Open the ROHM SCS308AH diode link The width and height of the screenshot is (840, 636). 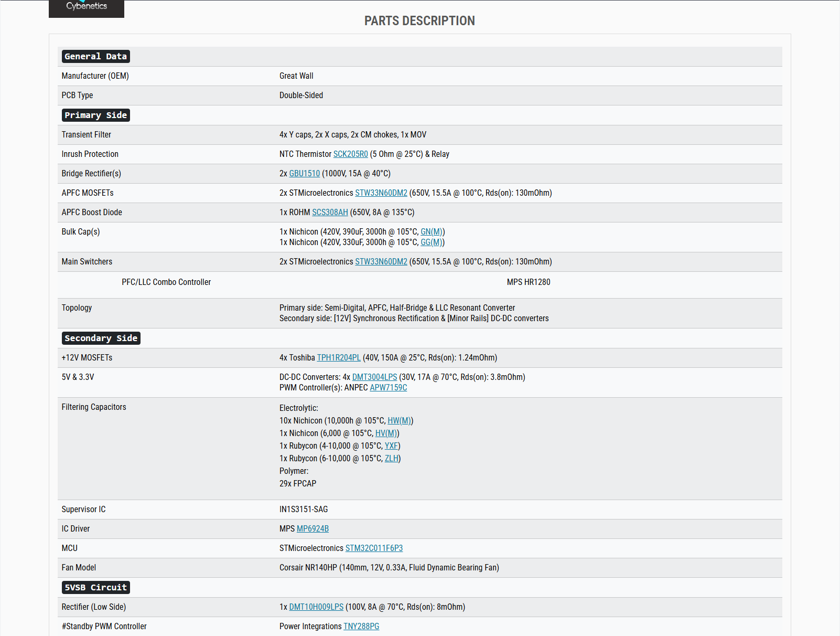click(330, 213)
